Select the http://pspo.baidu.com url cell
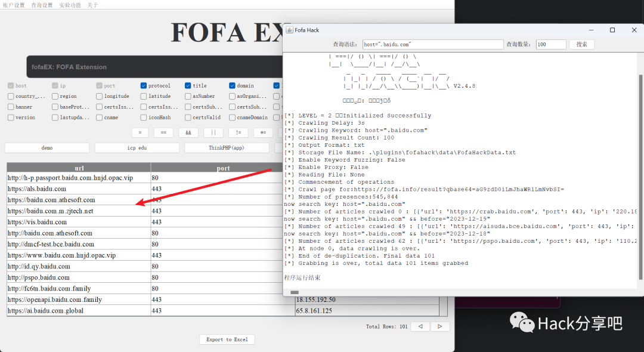The image size is (644, 352). point(79,277)
